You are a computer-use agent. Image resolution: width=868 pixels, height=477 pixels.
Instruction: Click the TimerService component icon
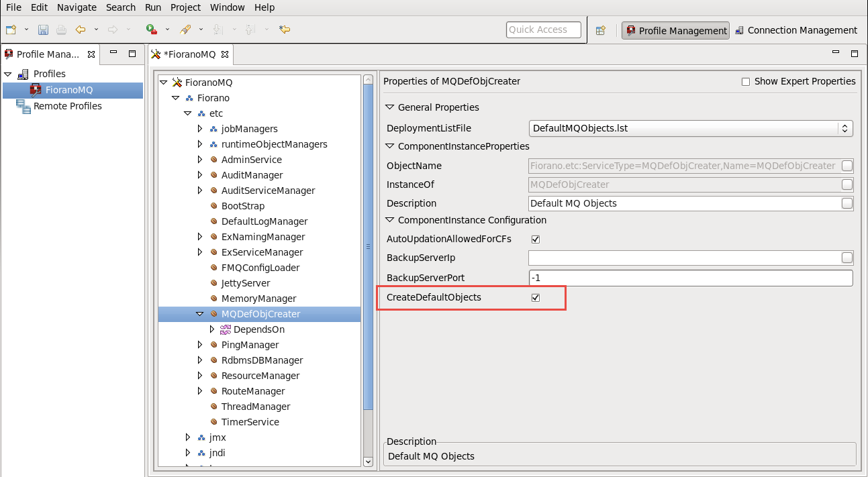(x=213, y=422)
